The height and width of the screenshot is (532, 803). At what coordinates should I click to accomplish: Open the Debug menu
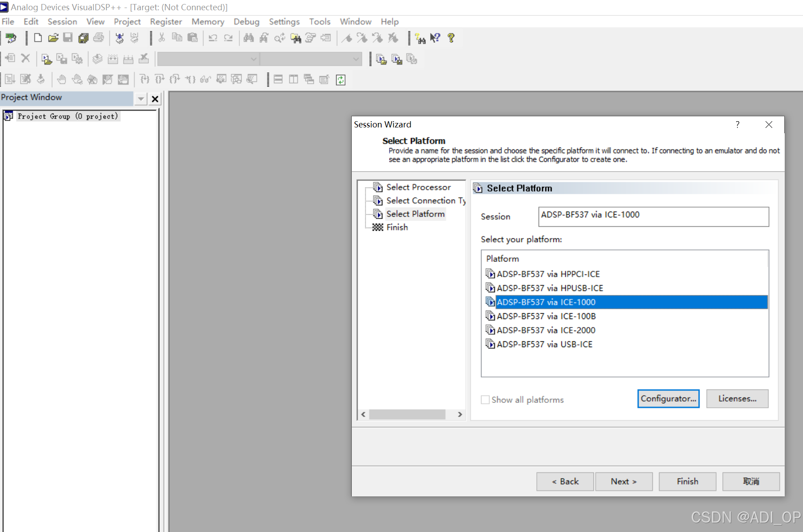247,21
